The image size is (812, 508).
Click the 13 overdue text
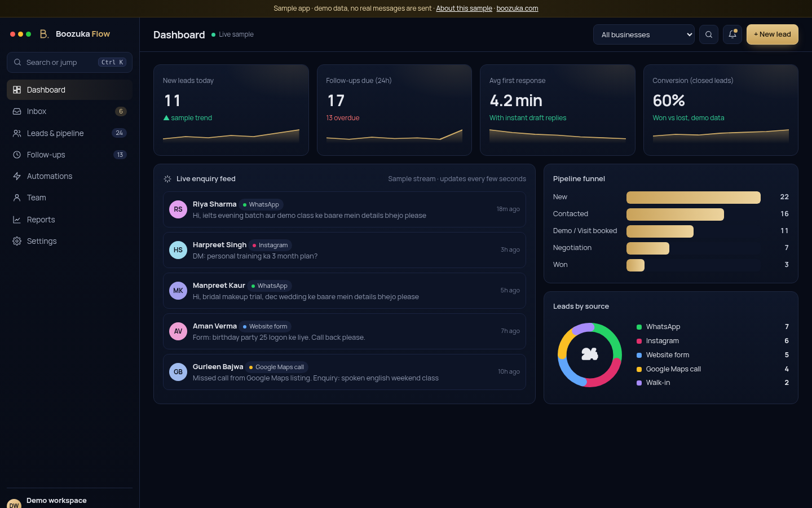pyautogui.click(x=343, y=118)
